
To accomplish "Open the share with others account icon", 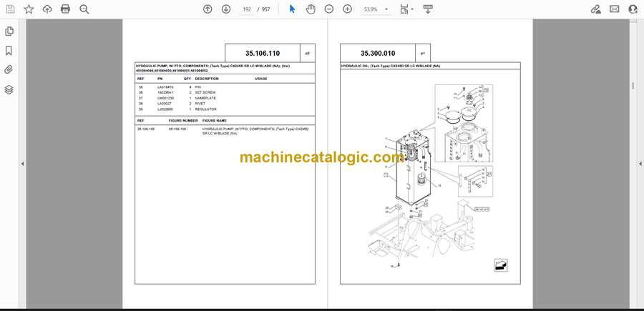I will coord(633,9).
